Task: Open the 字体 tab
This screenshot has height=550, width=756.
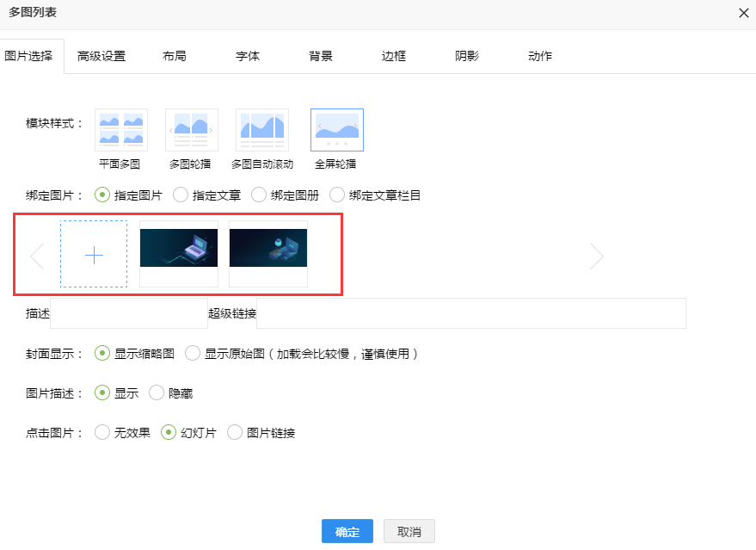Action: point(248,56)
